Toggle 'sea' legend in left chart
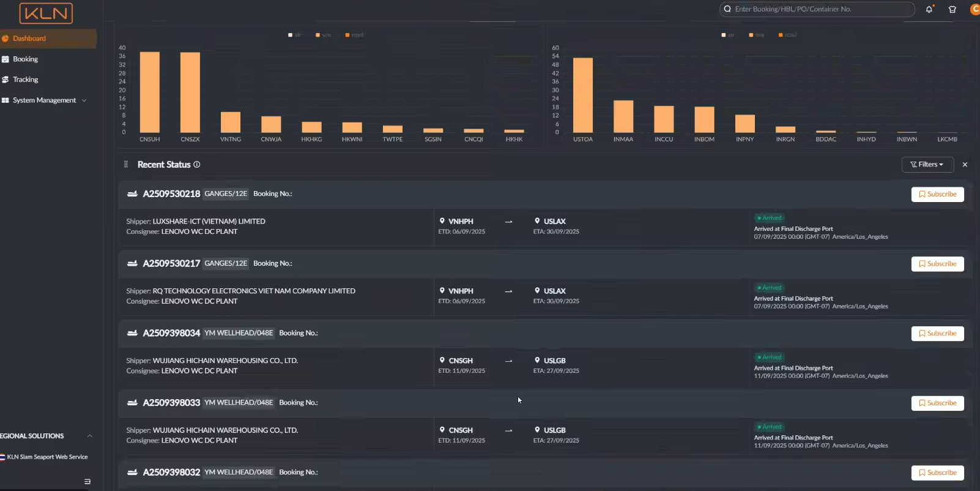 point(323,35)
